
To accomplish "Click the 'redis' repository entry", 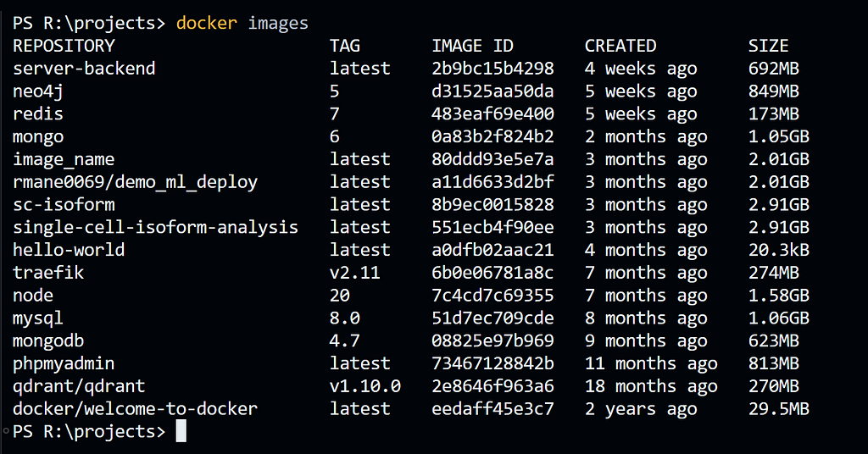I will (x=38, y=113).
